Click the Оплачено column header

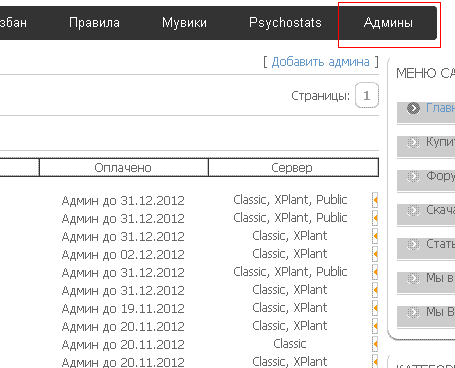coord(123,167)
